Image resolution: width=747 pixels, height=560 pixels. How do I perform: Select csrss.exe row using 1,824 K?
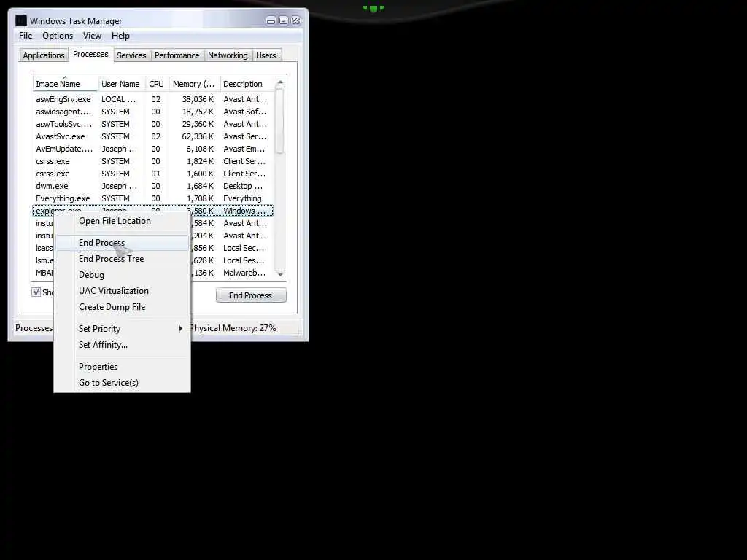click(152, 161)
